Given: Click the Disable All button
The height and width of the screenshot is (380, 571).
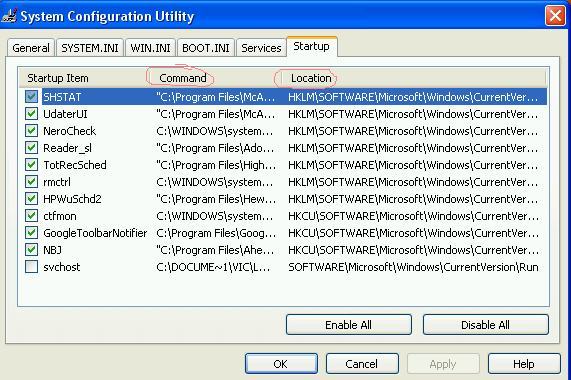Looking at the screenshot, I should point(485,325).
